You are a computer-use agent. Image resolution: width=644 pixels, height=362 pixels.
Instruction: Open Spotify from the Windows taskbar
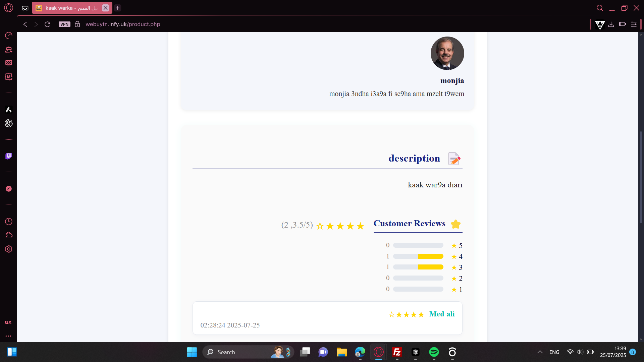pyautogui.click(x=434, y=352)
